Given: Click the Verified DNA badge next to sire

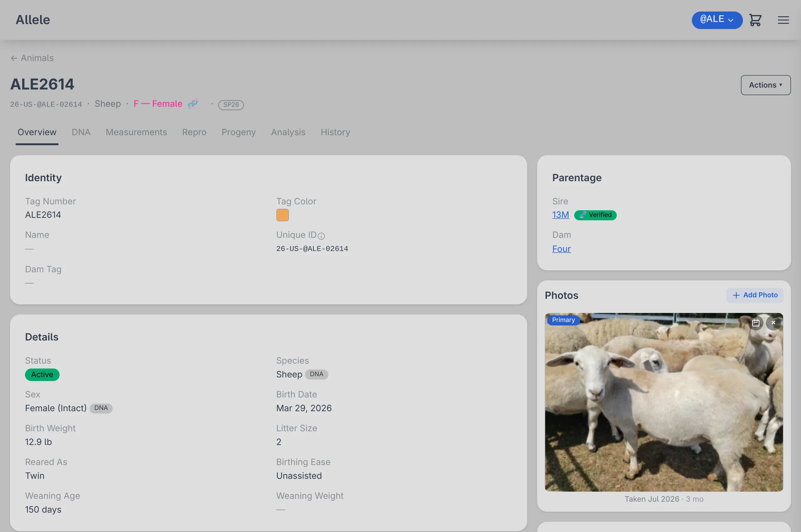Looking at the screenshot, I should pyautogui.click(x=595, y=215).
